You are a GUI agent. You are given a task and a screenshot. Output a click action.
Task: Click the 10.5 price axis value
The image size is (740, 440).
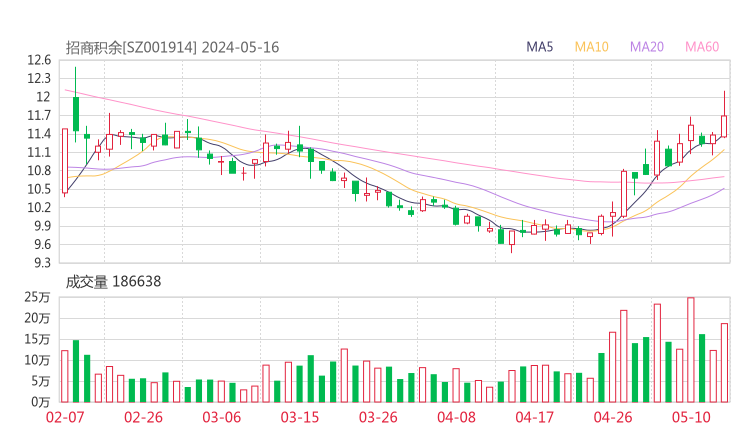click(x=39, y=189)
